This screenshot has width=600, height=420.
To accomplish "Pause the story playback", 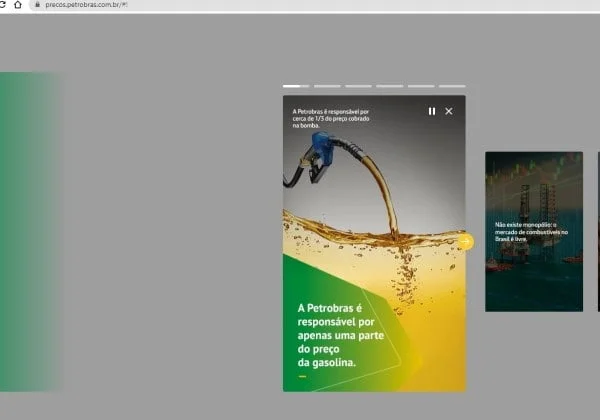I will (x=432, y=111).
